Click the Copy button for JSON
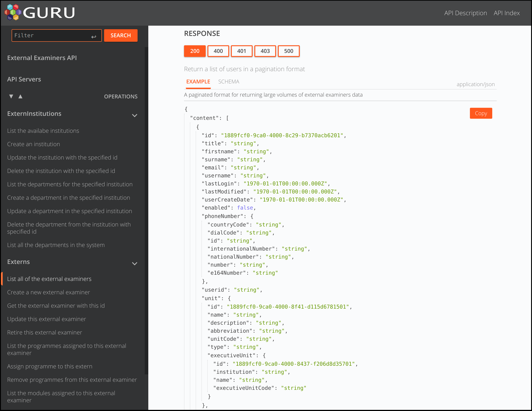Image resolution: width=532 pixels, height=411 pixels. coord(481,113)
